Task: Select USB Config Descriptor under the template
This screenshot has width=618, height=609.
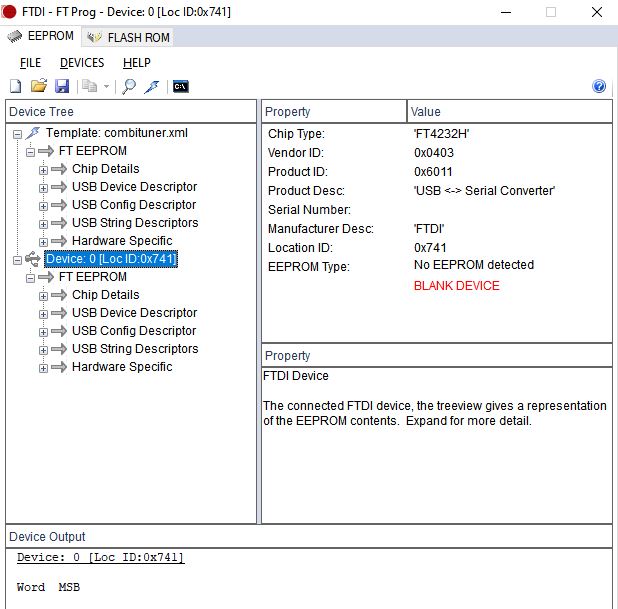Action: click(134, 205)
